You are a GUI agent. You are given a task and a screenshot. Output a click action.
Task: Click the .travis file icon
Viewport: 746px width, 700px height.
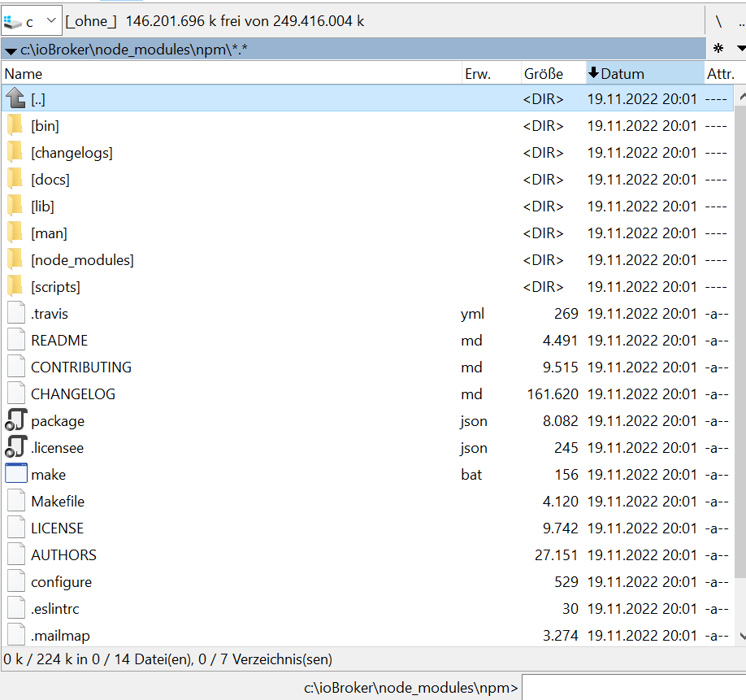coord(16,313)
